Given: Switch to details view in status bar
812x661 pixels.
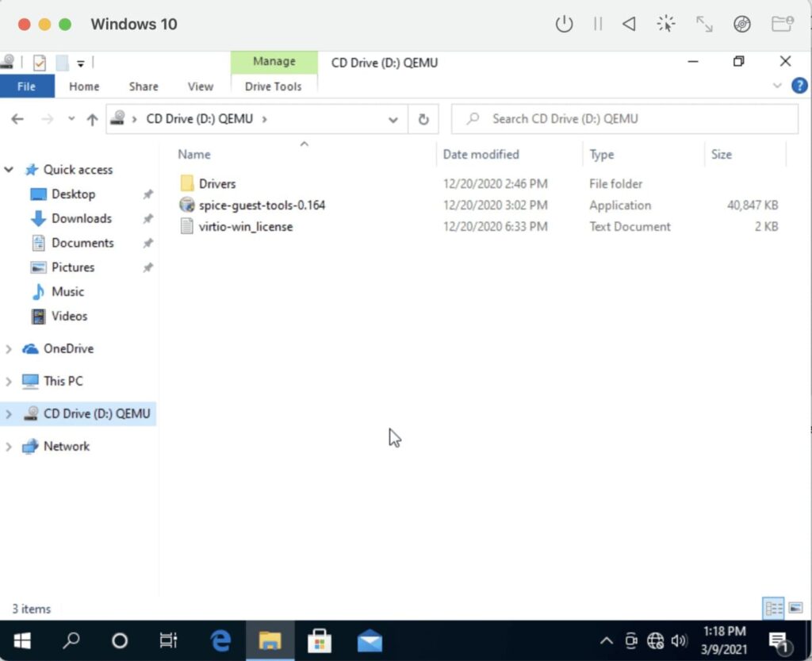Looking at the screenshot, I should pos(774,608).
